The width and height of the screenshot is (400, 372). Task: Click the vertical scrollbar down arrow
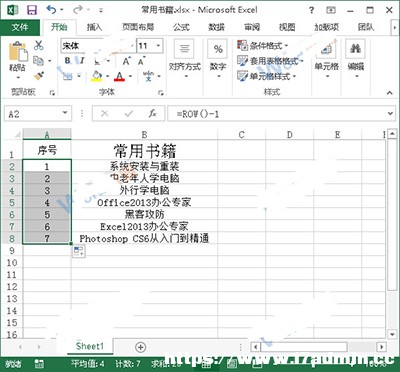392,334
